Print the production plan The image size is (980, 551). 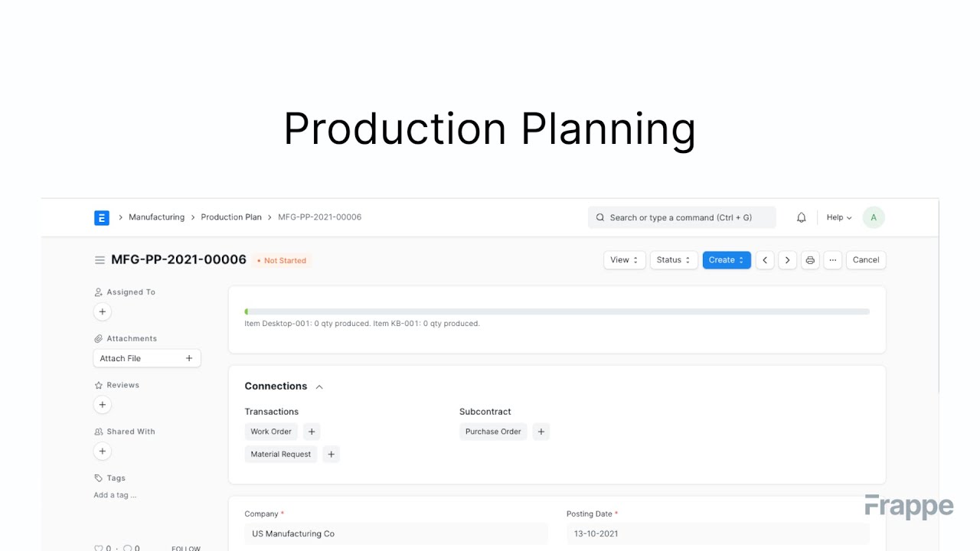pyautogui.click(x=810, y=260)
